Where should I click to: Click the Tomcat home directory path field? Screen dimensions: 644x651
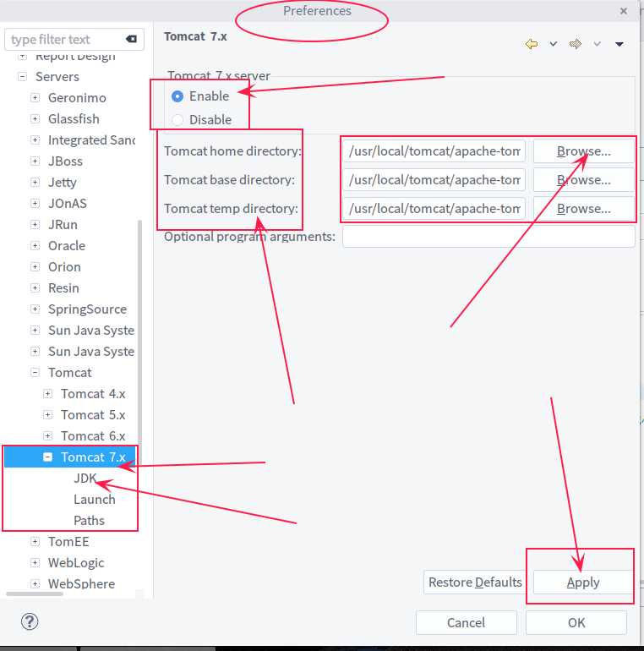pyautogui.click(x=434, y=151)
